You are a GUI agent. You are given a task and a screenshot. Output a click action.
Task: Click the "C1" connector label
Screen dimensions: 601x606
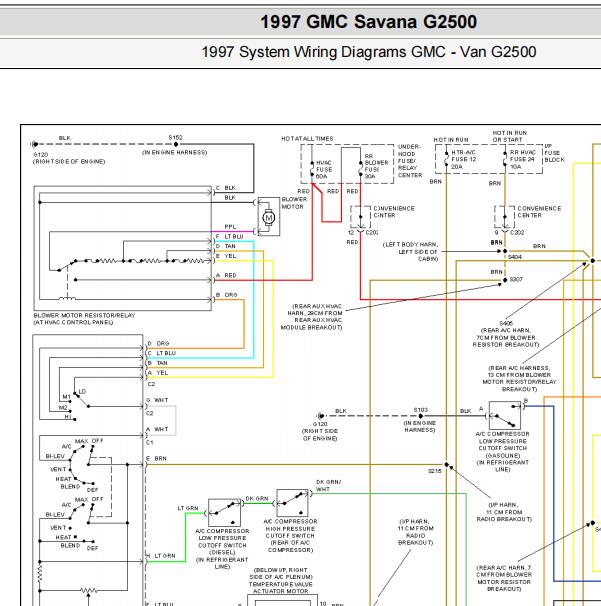coord(150,442)
